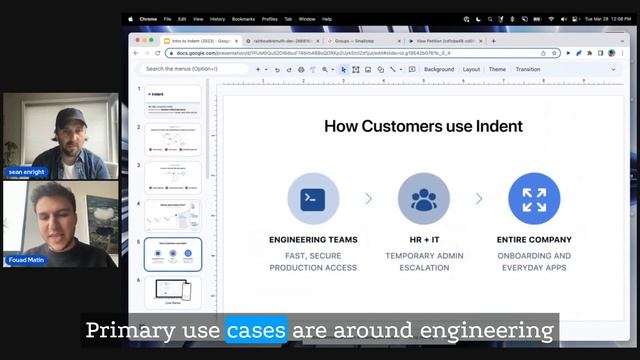Switch to the View Petition browser tab
Screen dimensions: 640x360
[445, 41]
